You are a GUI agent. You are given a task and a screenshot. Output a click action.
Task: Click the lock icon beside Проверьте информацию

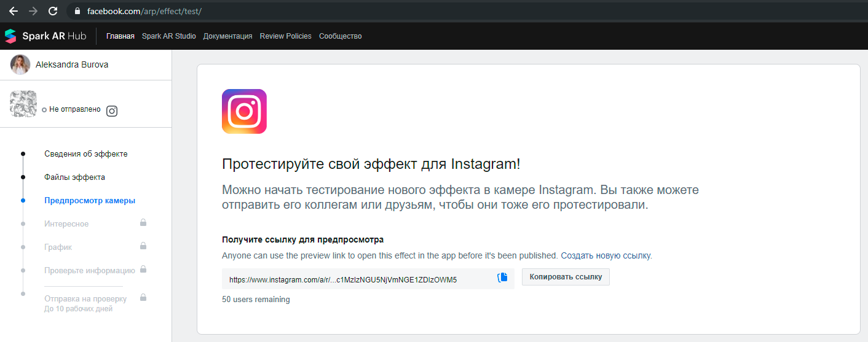143,269
